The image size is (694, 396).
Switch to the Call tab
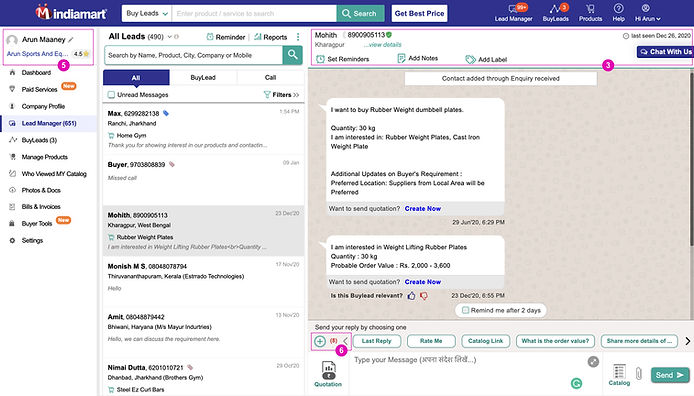[x=270, y=77]
